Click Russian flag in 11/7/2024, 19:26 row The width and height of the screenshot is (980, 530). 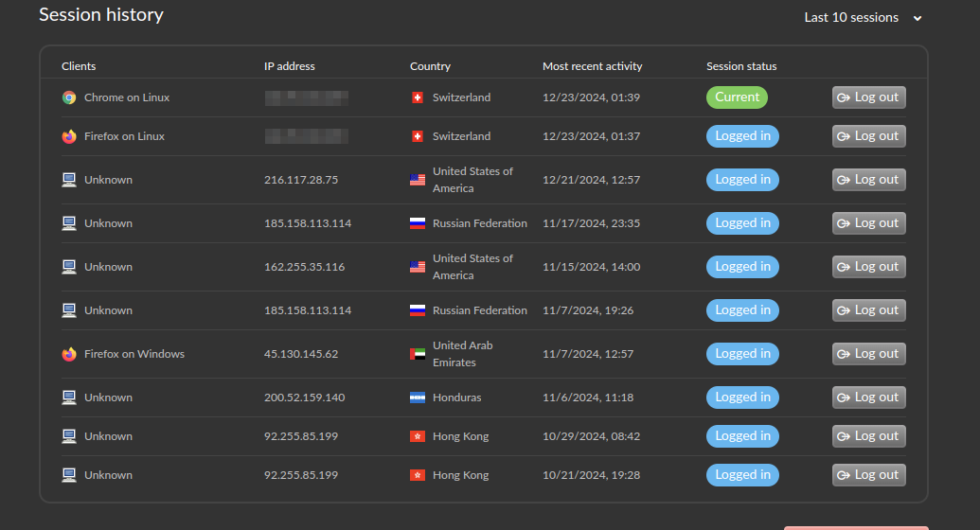pos(418,310)
